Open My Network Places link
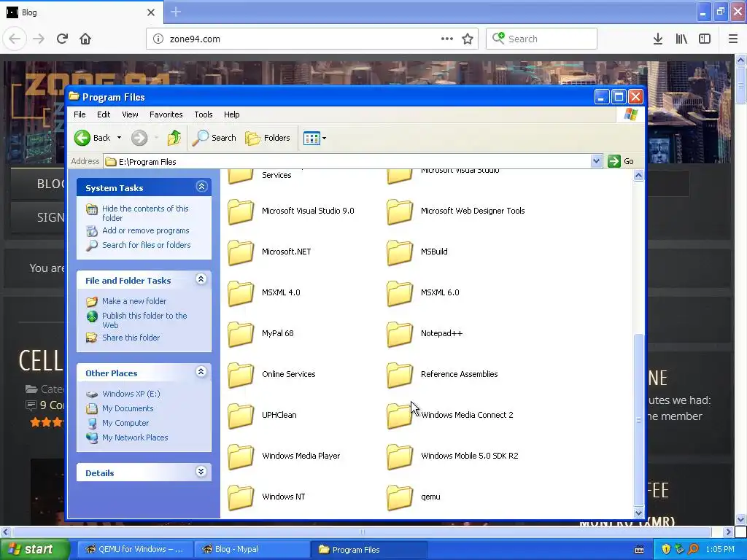Viewport: 747px width, 560px height. tap(135, 437)
